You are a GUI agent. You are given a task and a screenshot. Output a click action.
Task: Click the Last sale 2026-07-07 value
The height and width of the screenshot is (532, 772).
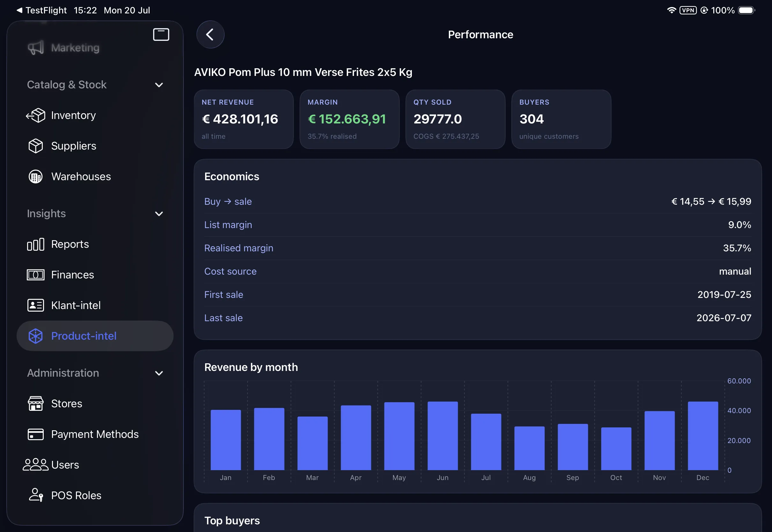[x=724, y=318]
